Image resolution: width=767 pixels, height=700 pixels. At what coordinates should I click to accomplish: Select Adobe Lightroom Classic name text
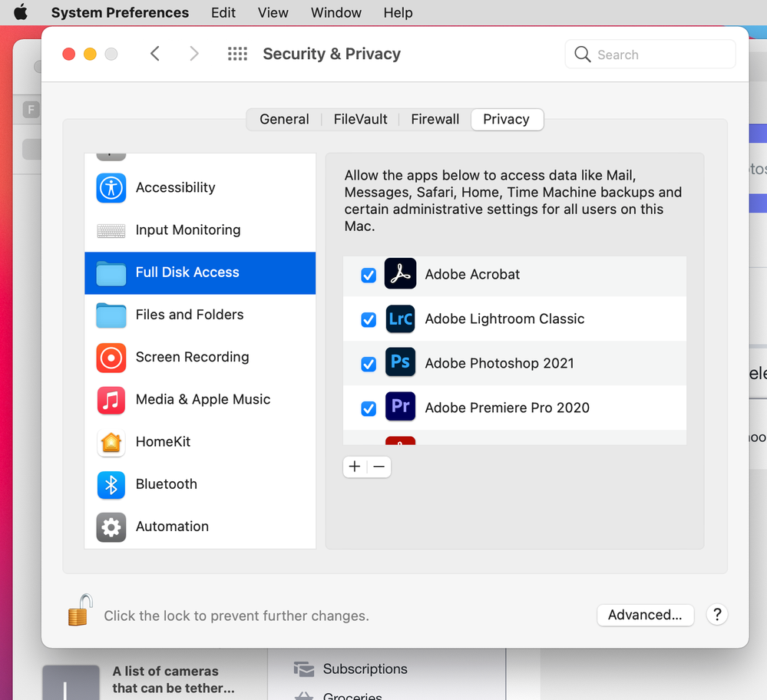(x=504, y=319)
